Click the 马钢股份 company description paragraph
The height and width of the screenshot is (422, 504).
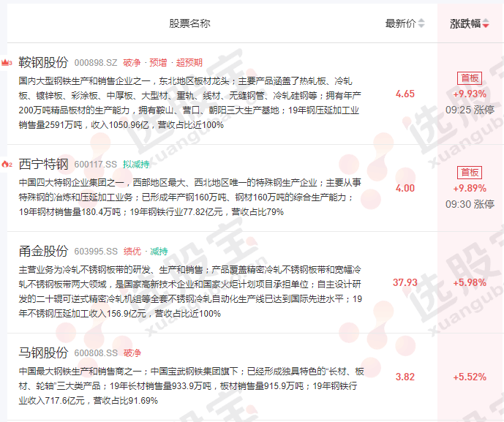191,385
